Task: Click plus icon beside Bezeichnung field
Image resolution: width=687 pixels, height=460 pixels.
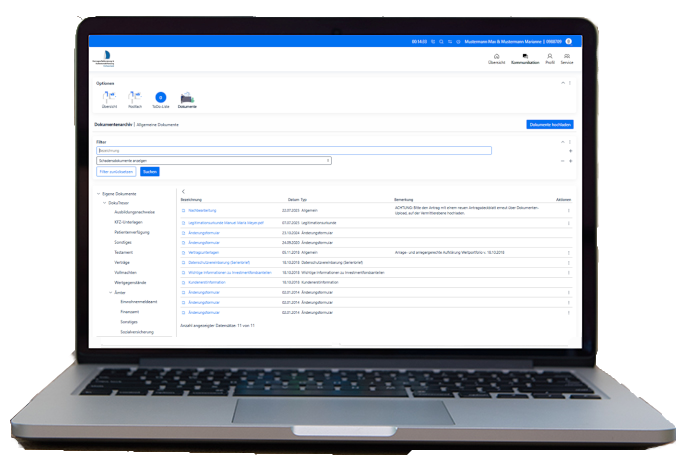Action: (570, 151)
